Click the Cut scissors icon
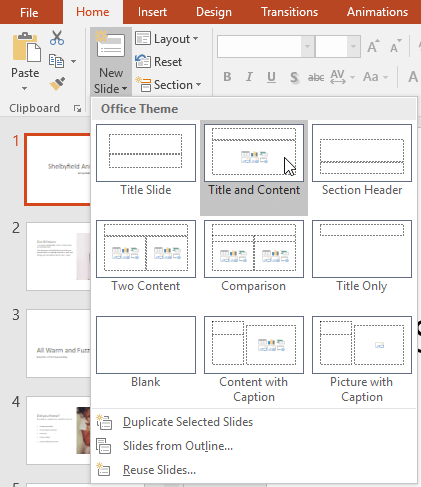The height and width of the screenshot is (487, 421). (x=57, y=38)
